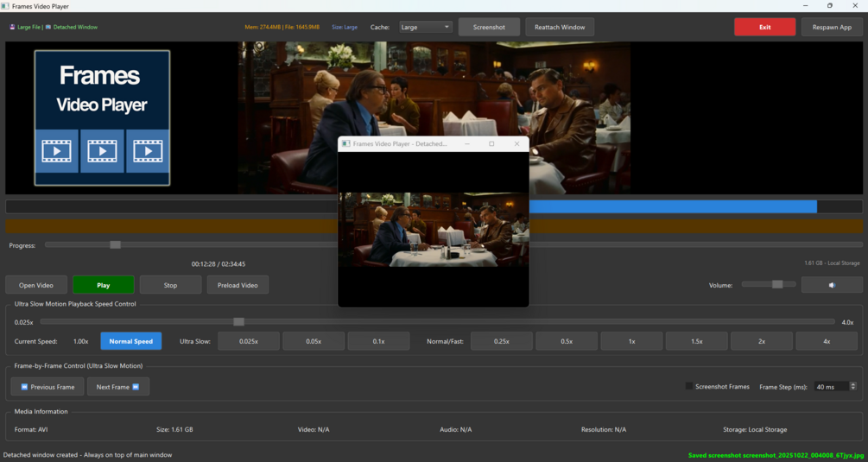The image size is (868, 462).
Task: Click the Size: Large label
Action: coord(345,27)
